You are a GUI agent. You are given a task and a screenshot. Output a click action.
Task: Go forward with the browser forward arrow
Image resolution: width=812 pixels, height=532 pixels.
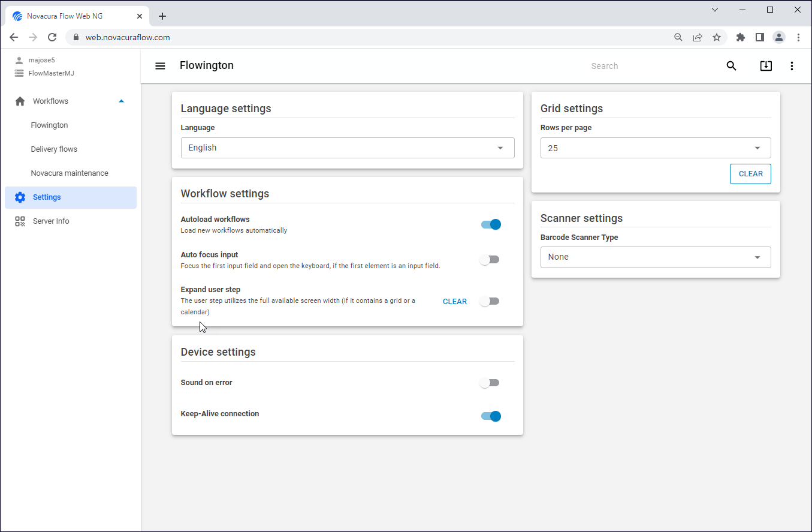tap(33, 37)
